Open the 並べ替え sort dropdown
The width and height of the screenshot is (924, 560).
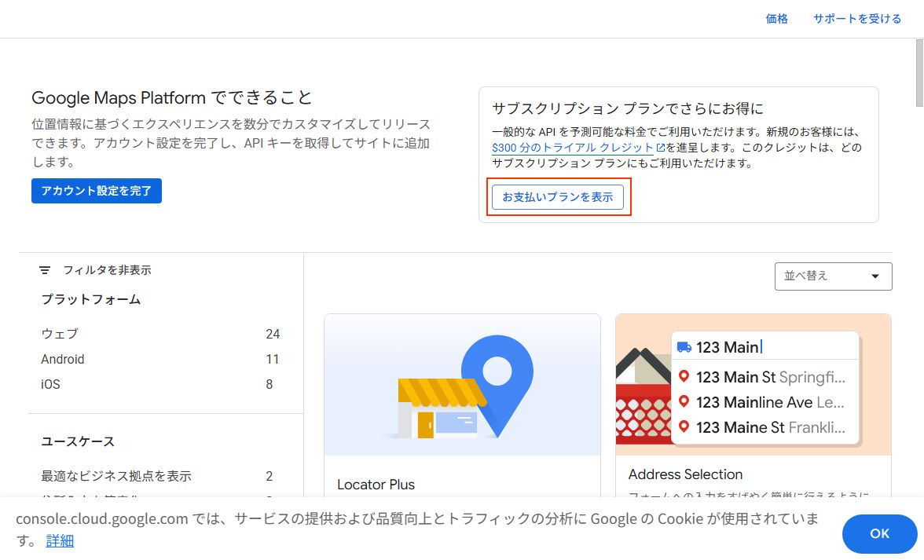[832, 276]
